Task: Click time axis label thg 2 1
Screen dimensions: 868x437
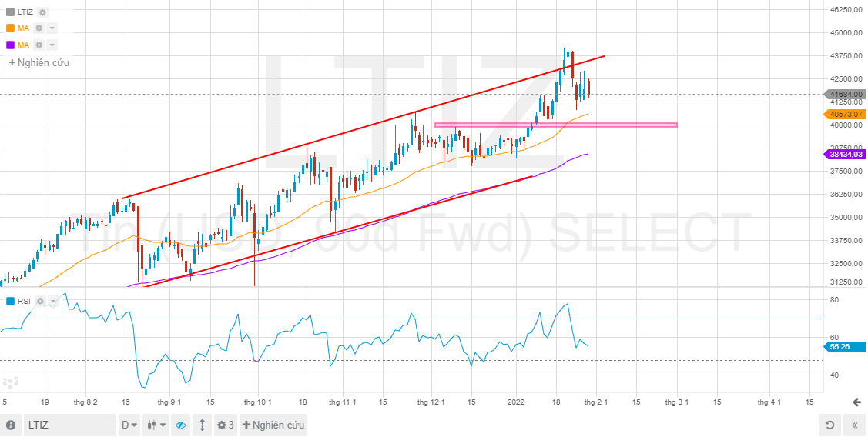Action: (x=595, y=402)
